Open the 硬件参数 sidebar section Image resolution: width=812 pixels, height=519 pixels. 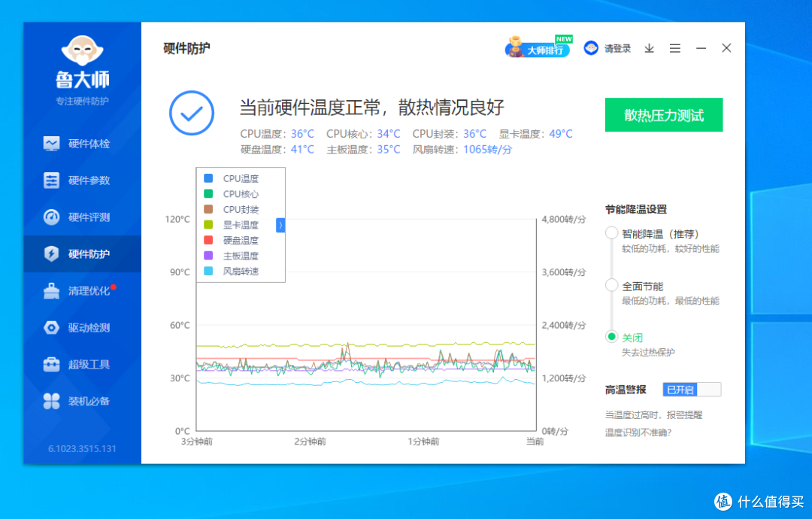(83, 181)
